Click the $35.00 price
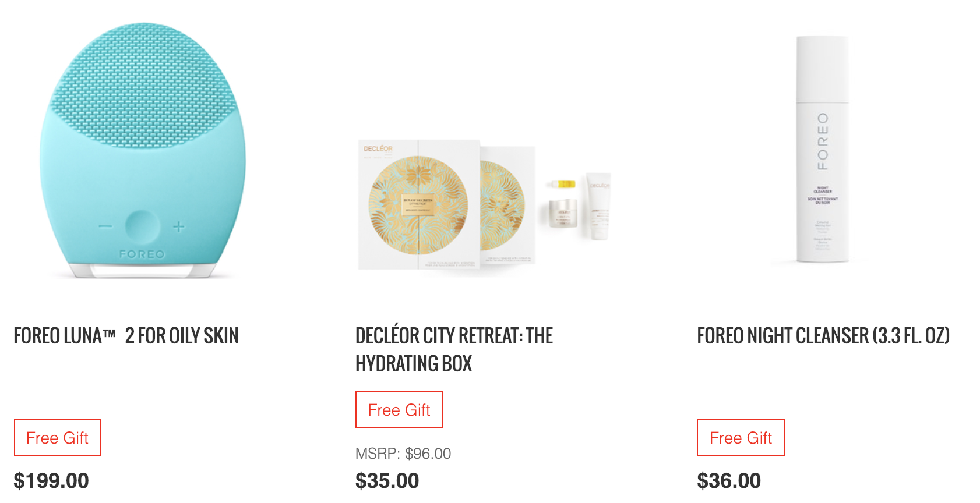 tap(387, 481)
